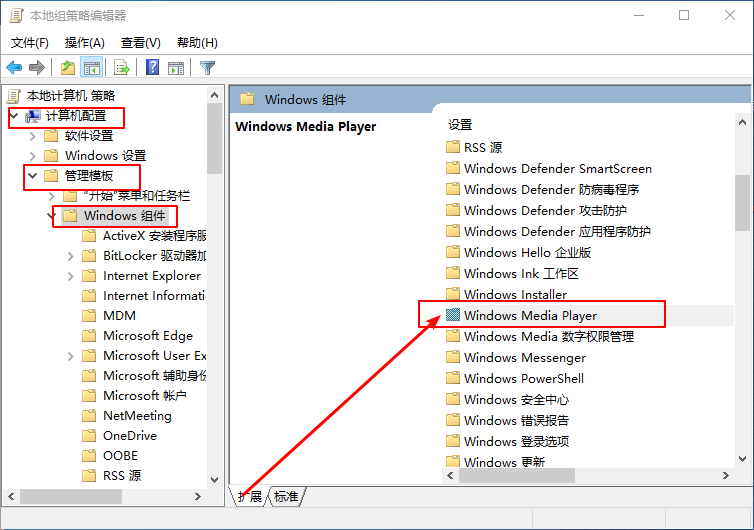This screenshot has height=530, width=754.
Task: Switch to the 标准 tab
Action: click(x=286, y=497)
